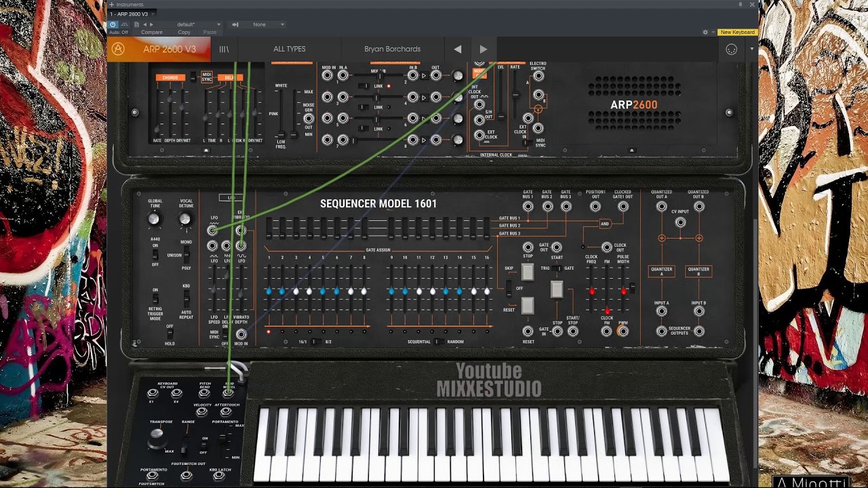Open ALL TYPES preset filter
This screenshot has width=868, height=488.
pos(290,49)
